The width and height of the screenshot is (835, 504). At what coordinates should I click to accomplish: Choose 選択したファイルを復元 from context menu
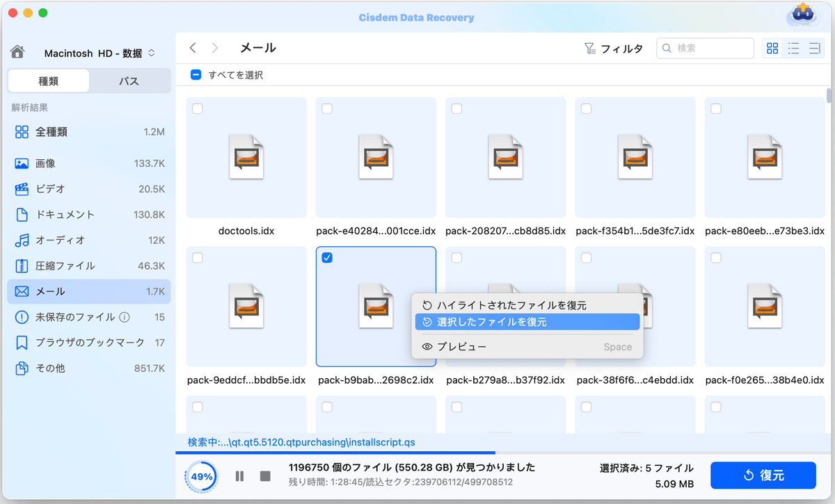tap(527, 322)
